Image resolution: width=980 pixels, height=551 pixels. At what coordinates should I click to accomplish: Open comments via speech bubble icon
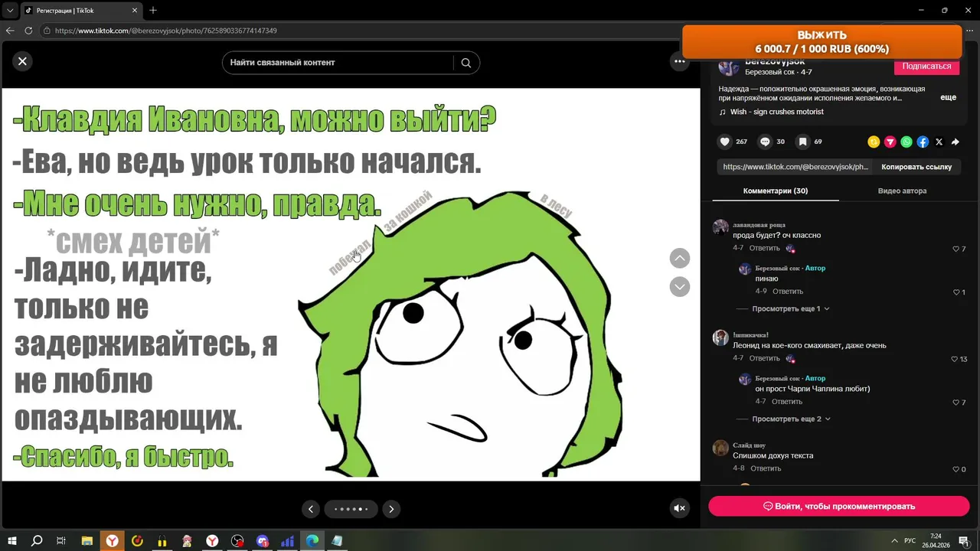pos(765,142)
